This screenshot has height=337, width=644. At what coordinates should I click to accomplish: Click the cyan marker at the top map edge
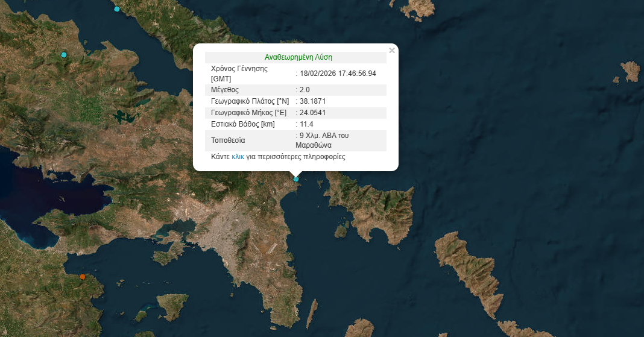tap(116, 9)
